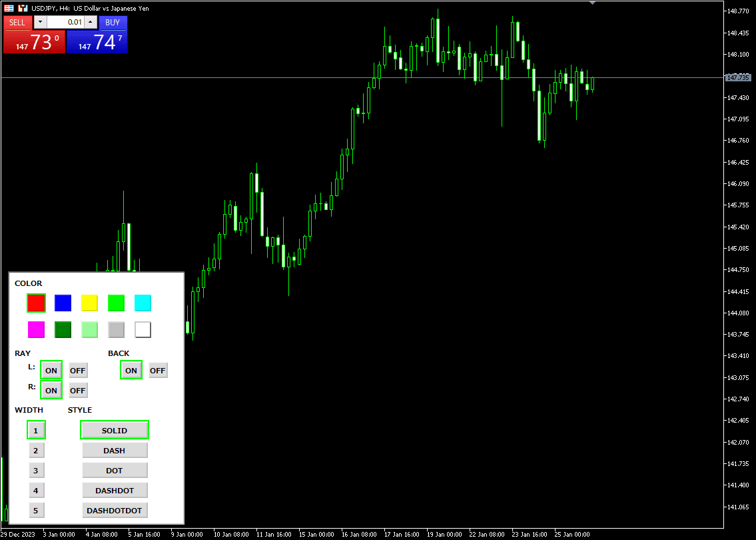Viewport: 756px width, 540px height.
Task: Click the depth of market icon
Action: tap(23, 8)
